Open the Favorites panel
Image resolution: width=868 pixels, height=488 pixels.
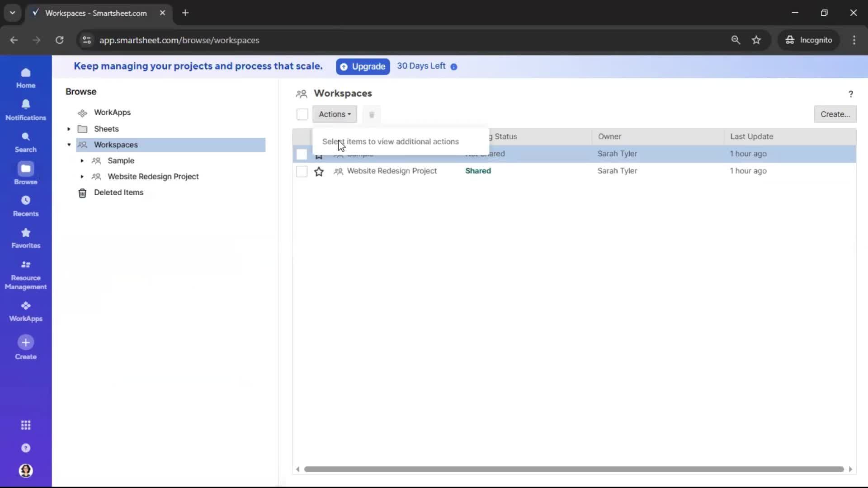tap(26, 238)
